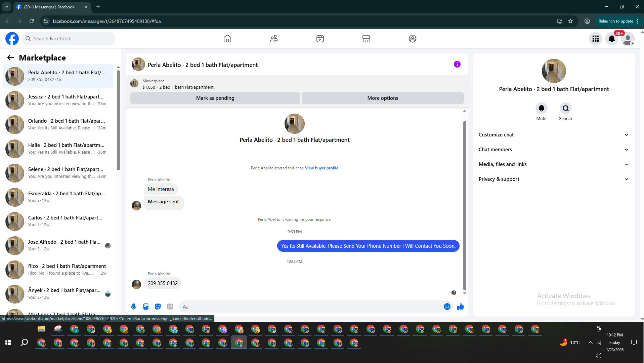Open Esmeralda's conversation
The height and width of the screenshot is (363, 644).
[x=58, y=197]
